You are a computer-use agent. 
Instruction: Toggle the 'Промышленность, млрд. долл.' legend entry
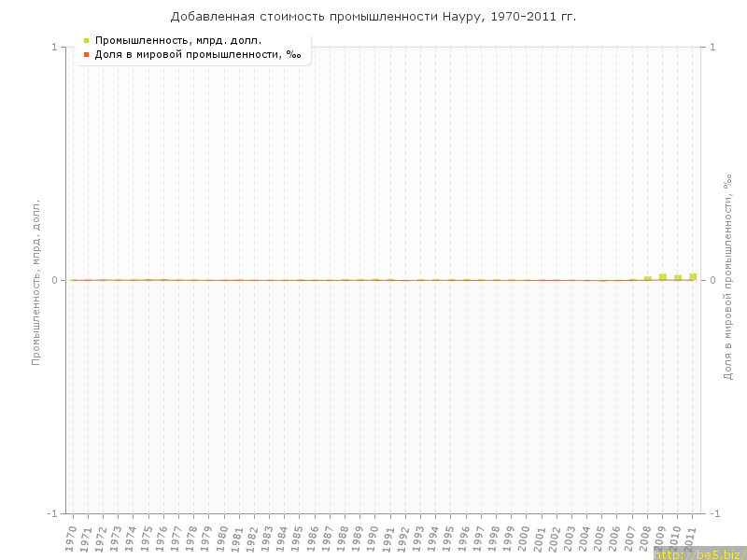(177, 40)
